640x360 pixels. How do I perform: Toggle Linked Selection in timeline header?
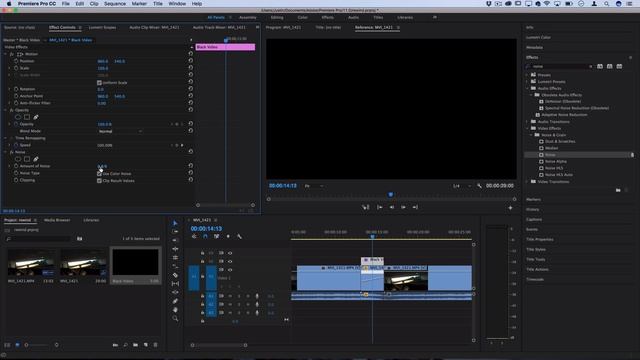coord(217,236)
